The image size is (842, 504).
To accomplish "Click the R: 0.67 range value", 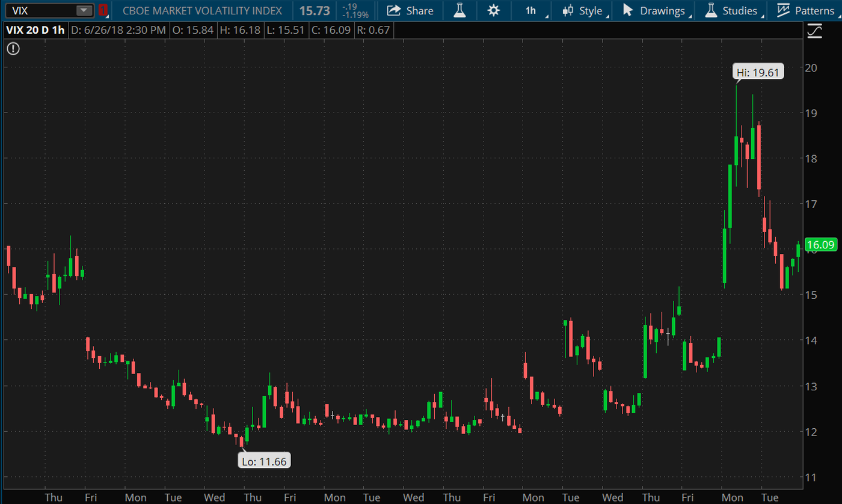I will point(374,30).
